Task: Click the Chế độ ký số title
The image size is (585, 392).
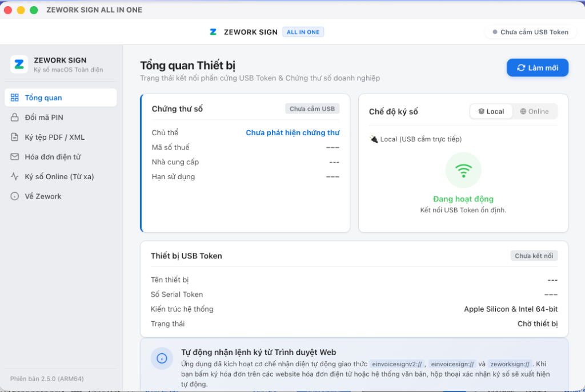Action: click(x=393, y=111)
